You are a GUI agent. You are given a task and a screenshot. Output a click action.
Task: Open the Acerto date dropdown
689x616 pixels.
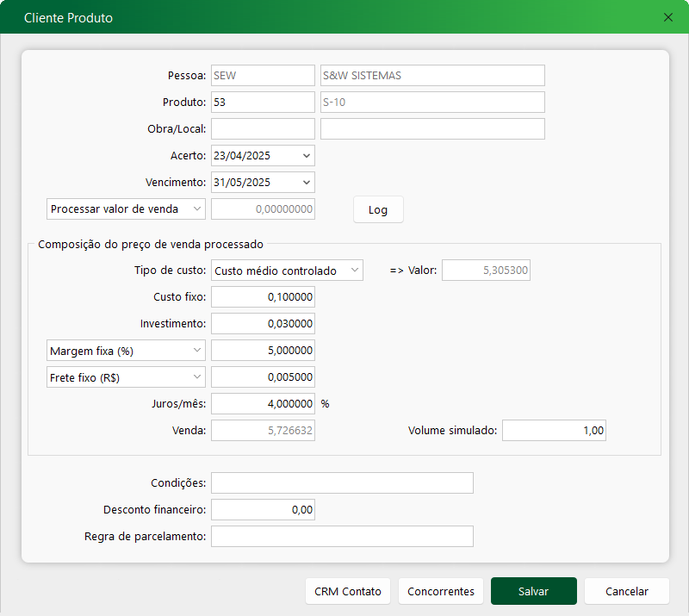[307, 156]
